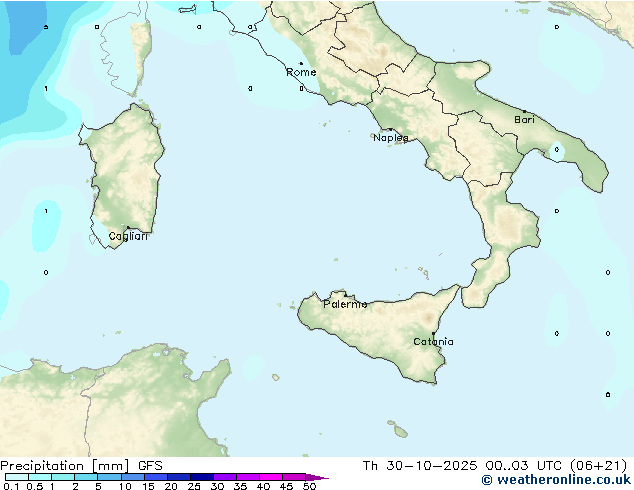Viewport: 634px width, 490px height.
Task: Click the '35' legend value
Action: pyautogui.click(x=240, y=486)
